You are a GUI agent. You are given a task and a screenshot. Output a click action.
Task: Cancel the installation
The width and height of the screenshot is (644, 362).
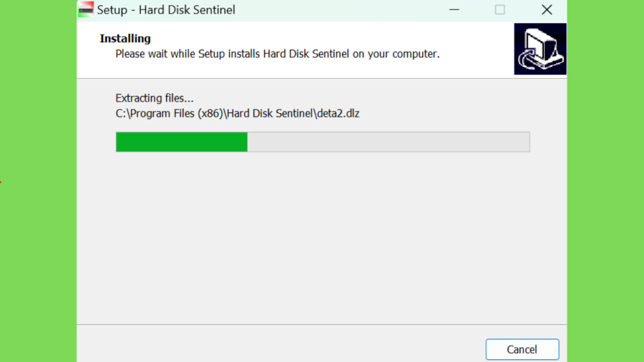pyautogui.click(x=522, y=349)
